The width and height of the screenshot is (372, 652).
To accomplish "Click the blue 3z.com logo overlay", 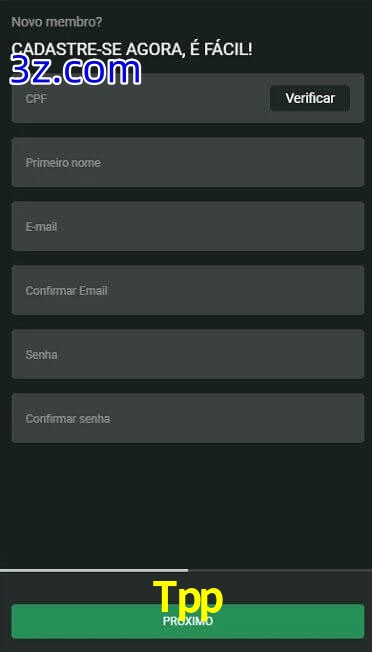I will (x=75, y=71).
